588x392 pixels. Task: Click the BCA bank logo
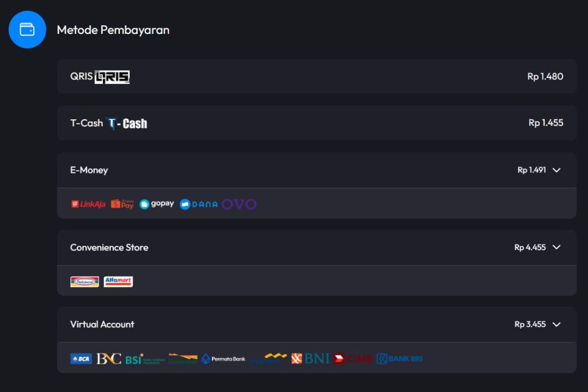click(81, 359)
